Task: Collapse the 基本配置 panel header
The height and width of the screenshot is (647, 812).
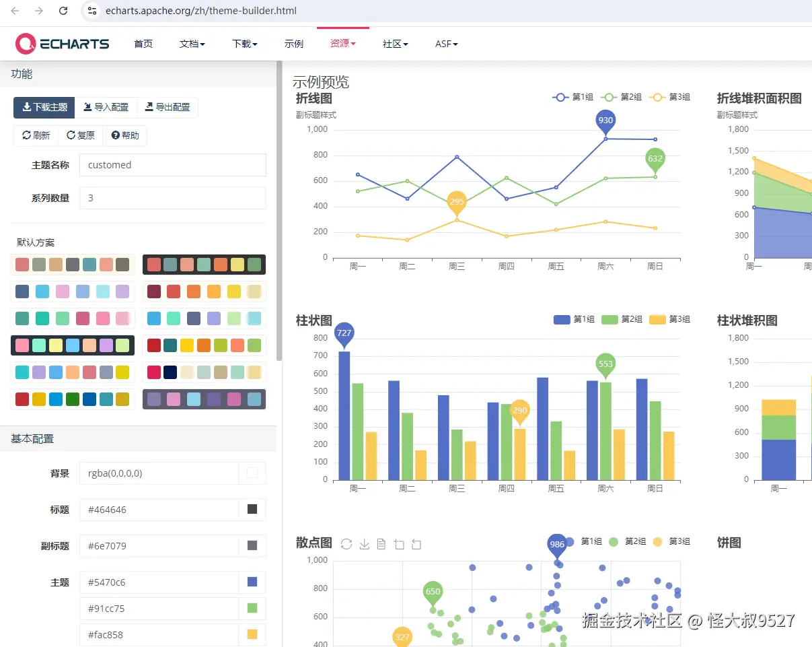Action: (138, 439)
